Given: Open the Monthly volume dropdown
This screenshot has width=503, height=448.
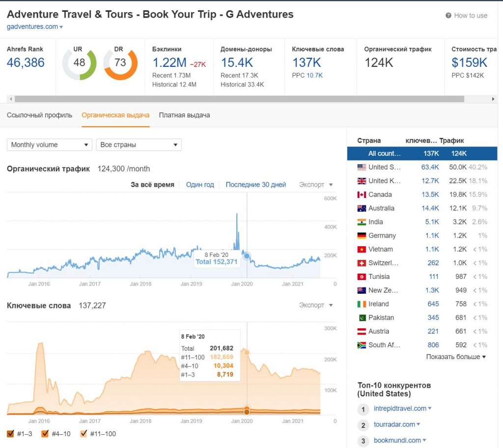Looking at the screenshot, I should click(50, 145).
